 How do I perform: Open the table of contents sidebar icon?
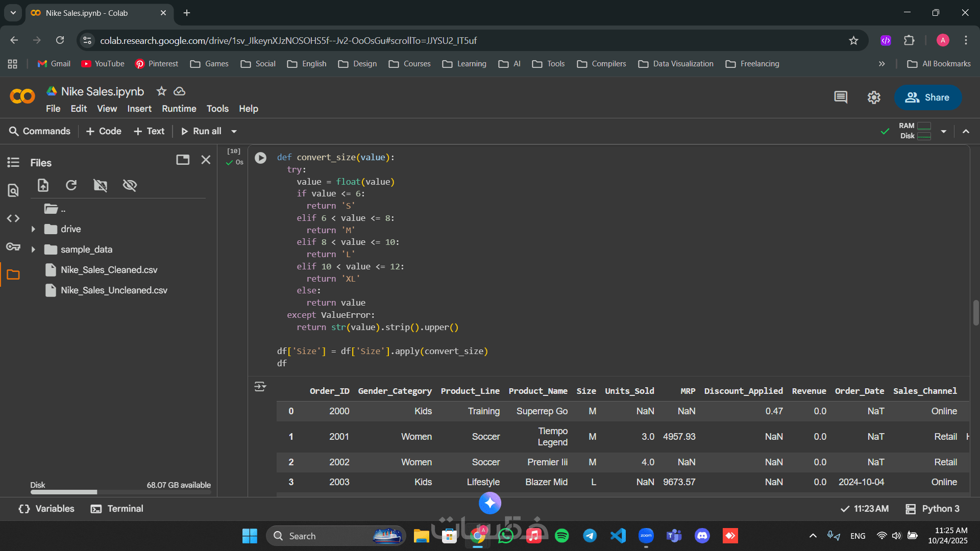[13, 162]
